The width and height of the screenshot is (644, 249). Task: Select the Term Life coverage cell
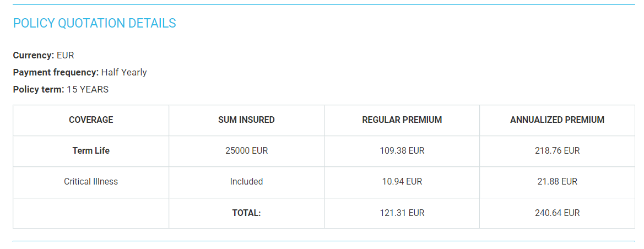pos(91,150)
